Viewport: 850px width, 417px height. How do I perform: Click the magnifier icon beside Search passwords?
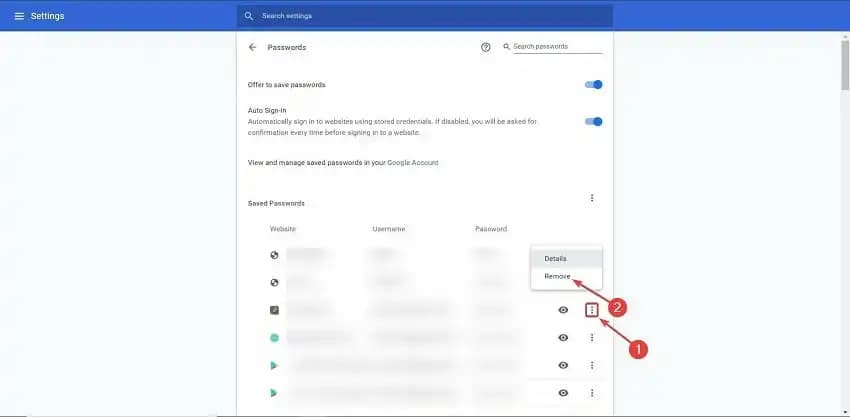[x=507, y=47]
